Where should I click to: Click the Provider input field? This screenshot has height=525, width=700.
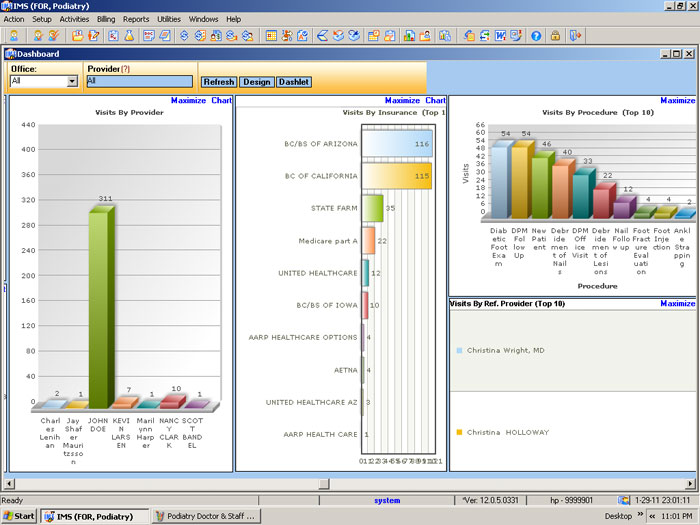pyautogui.click(x=140, y=81)
